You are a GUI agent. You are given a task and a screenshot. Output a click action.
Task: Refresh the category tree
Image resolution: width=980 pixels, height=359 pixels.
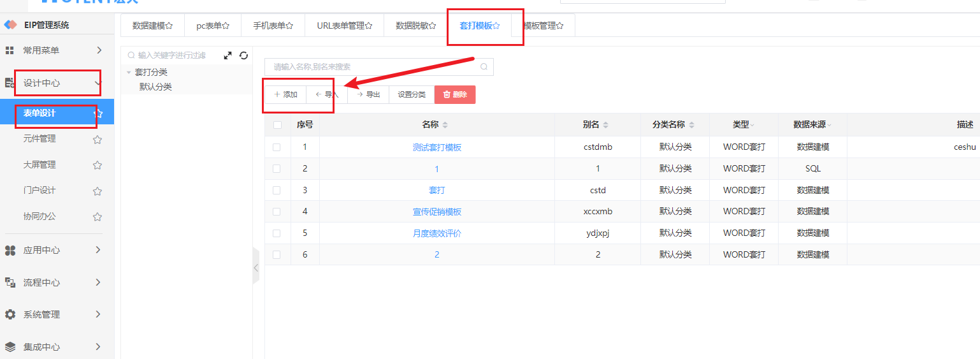click(243, 55)
